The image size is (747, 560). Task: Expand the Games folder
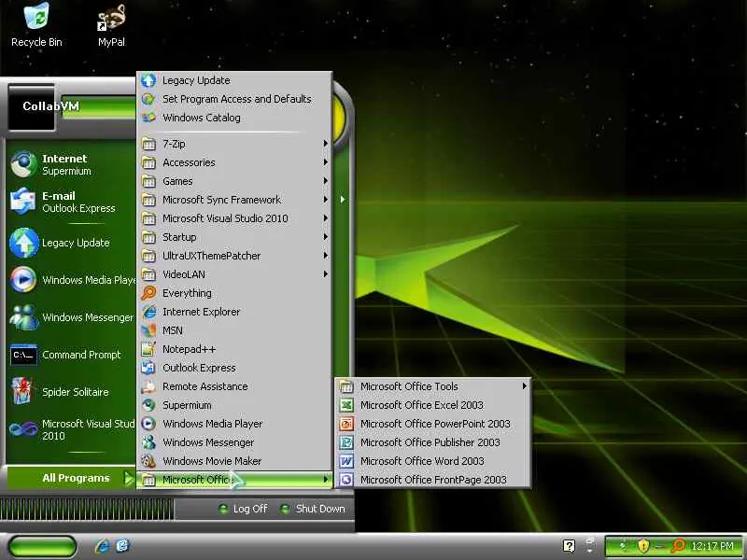(x=234, y=181)
